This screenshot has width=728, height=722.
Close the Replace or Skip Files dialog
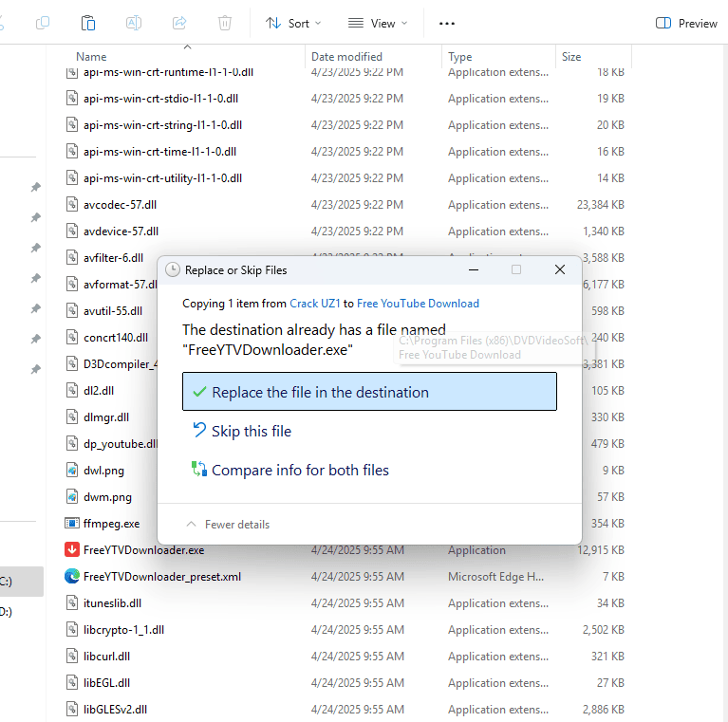point(560,269)
